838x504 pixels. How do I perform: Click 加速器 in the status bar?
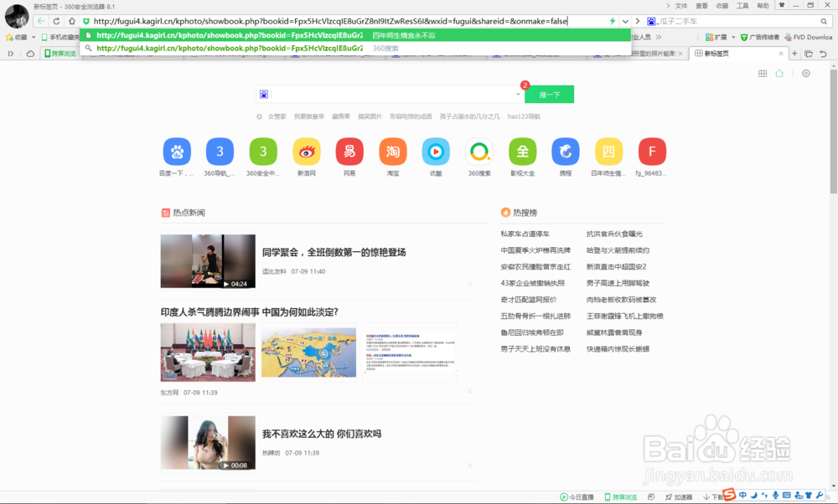pos(679,497)
